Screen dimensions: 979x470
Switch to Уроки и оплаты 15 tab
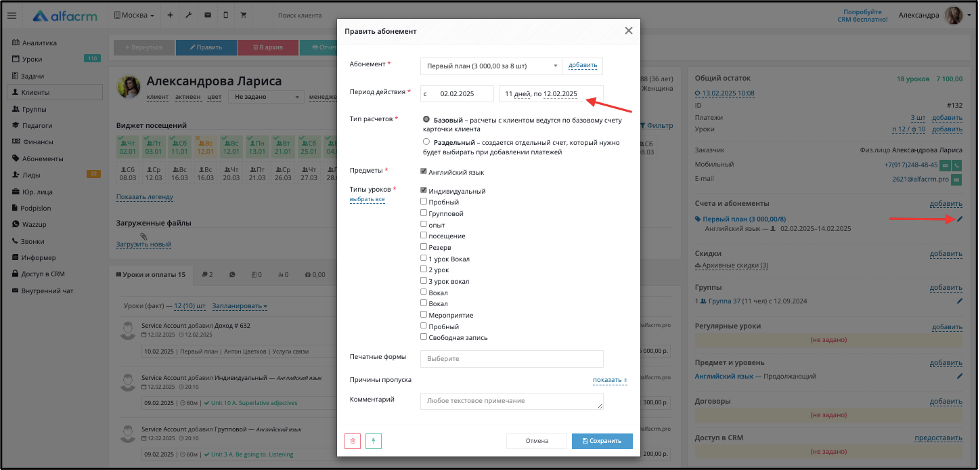coord(152,274)
